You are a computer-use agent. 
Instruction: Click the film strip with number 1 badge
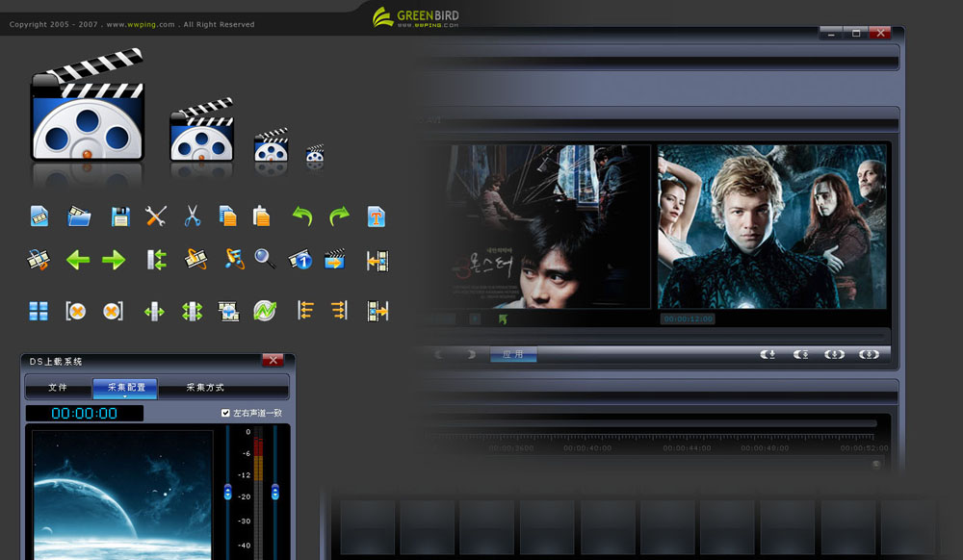click(x=300, y=260)
